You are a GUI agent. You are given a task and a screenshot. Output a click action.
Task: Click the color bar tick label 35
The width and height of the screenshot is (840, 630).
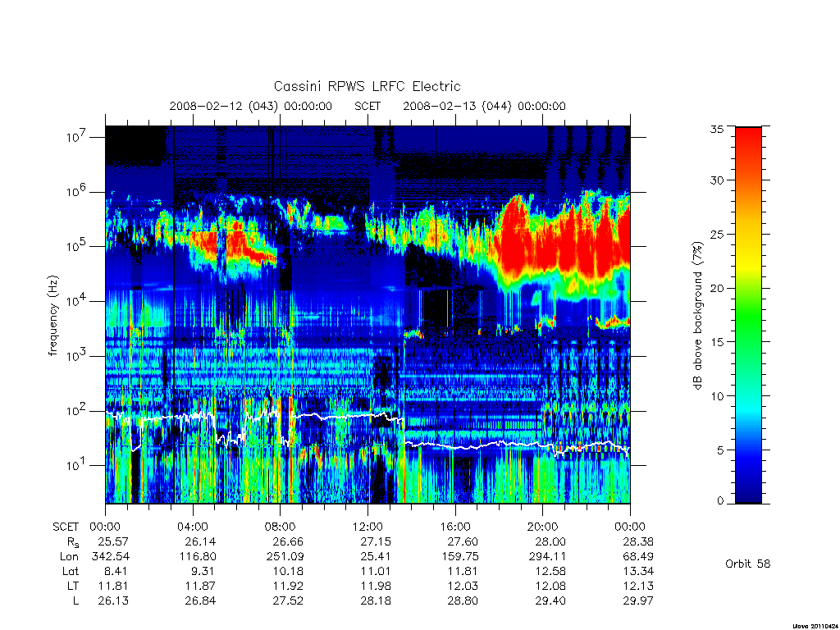pyautogui.click(x=716, y=129)
